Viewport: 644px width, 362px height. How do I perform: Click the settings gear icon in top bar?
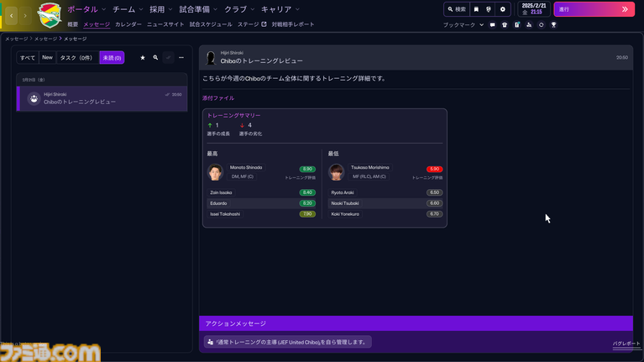click(x=503, y=9)
